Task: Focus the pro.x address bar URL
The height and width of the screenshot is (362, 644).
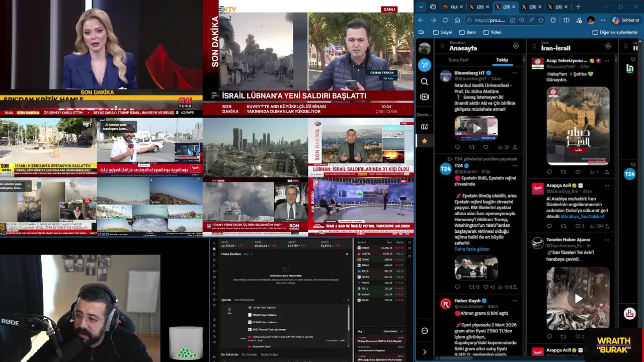Action: click(489, 20)
